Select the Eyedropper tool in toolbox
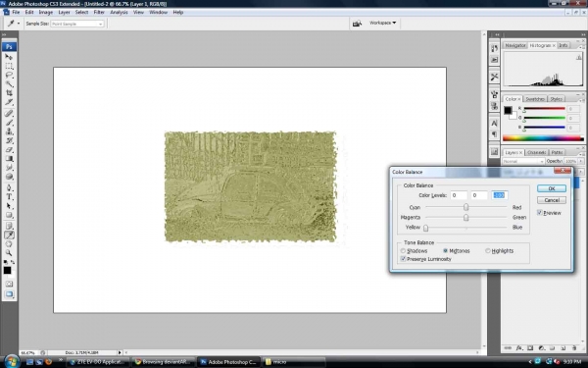This screenshot has width=588, height=368. point(9,236)
